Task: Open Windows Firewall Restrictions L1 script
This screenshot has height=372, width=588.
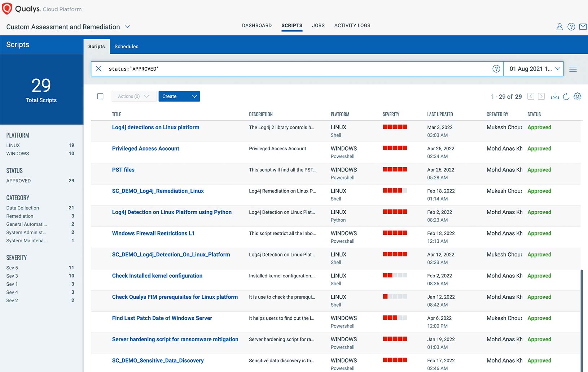Action: [x=153, y=233]
